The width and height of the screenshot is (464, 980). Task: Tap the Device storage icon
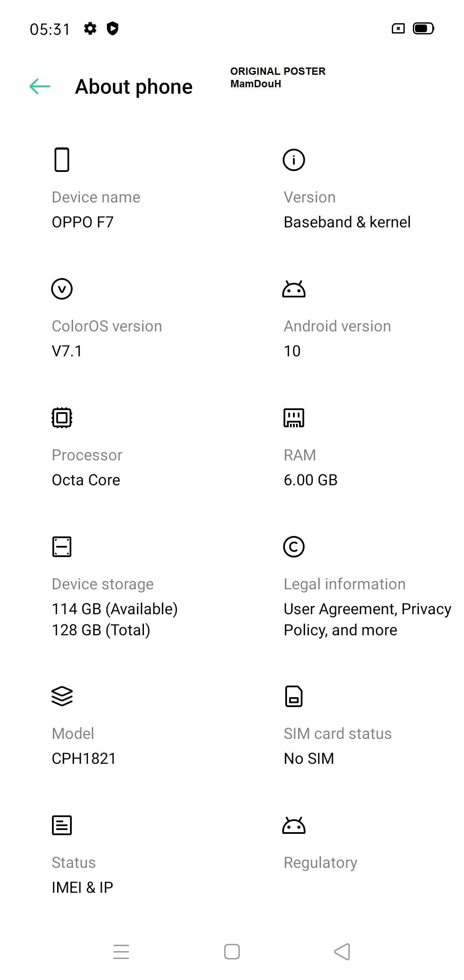pos(61,546)
